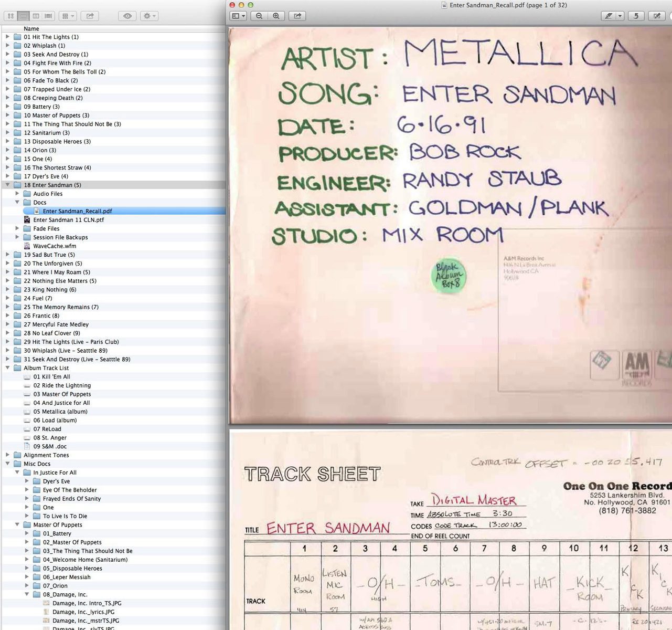Screen dimensions: 672x630
Task: Click the Metallica tape box cover page
Action: 451,225
